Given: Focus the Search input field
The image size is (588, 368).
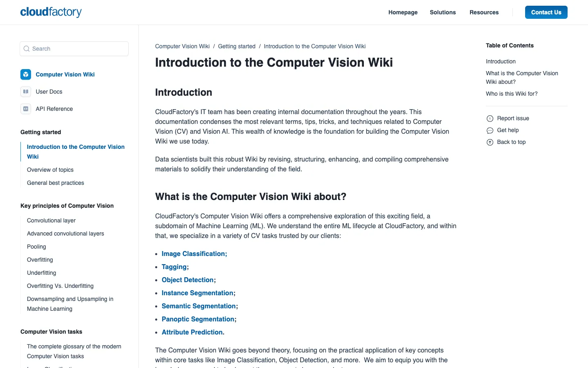Looking at the screenshot, I should click(74, 49).
